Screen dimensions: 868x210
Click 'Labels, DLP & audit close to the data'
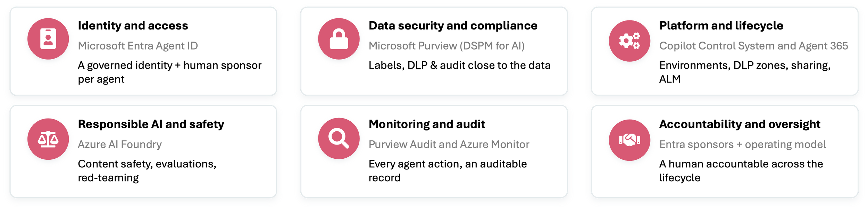click(459, 65)
